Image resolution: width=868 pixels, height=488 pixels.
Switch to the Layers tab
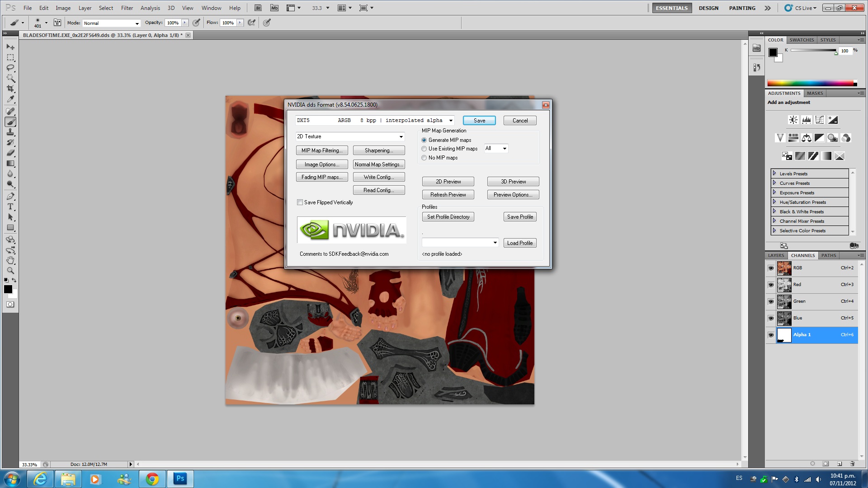pos(776,255)
